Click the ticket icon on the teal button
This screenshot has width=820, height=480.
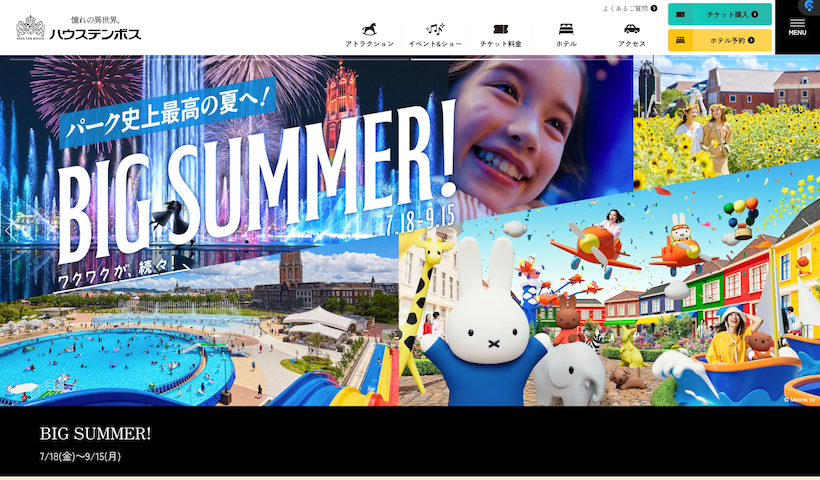(680, 14)
